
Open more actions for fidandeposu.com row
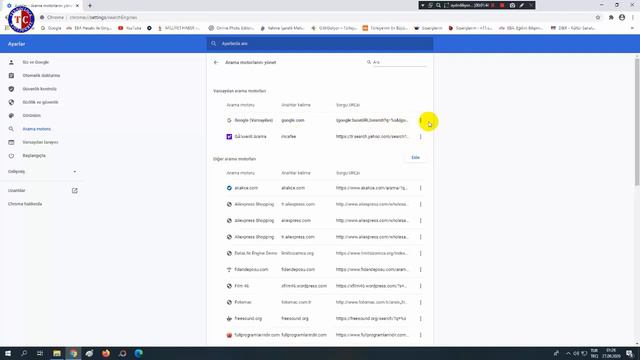[x=420, y=270]
